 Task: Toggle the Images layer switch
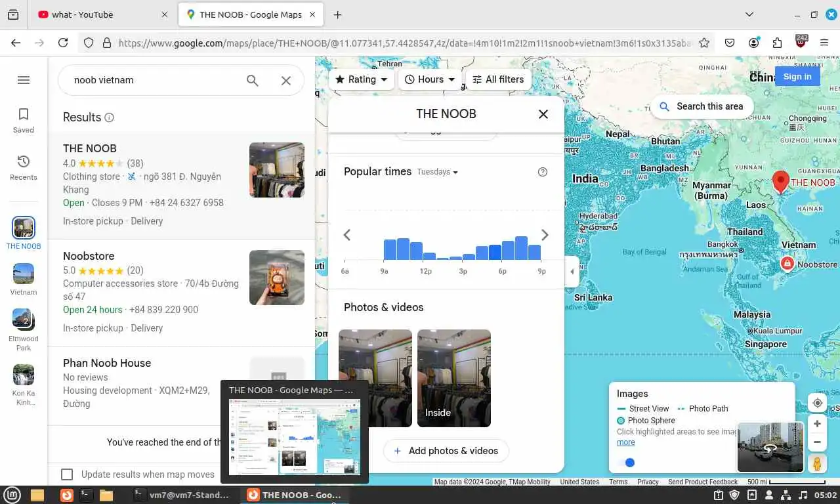[x=626, y=463]
